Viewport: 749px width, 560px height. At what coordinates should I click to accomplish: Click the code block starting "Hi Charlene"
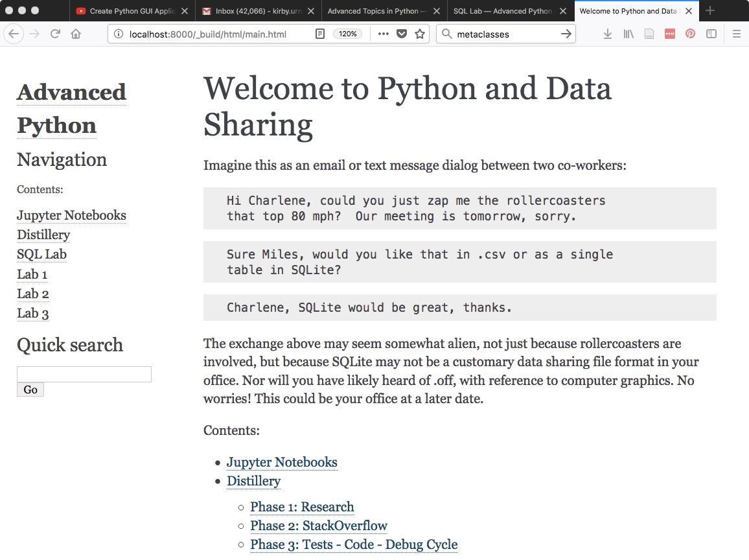coord(460,208)
